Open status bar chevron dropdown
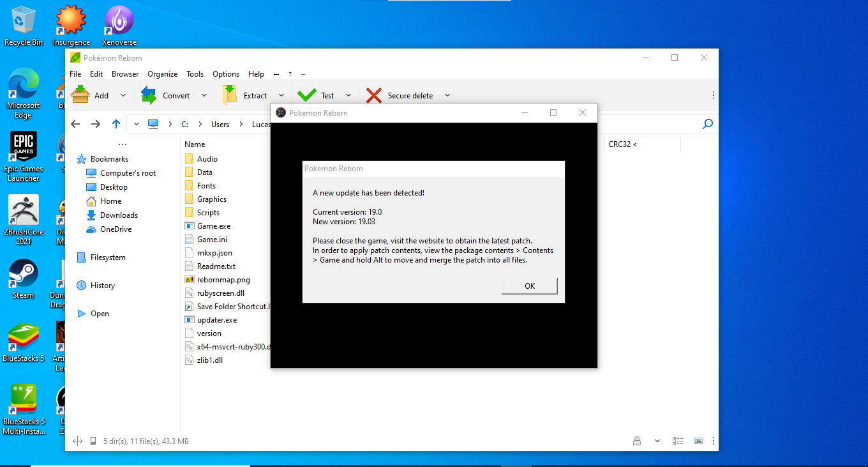The width and height of the screenshot is (868, 467). [x=657, y=441]
